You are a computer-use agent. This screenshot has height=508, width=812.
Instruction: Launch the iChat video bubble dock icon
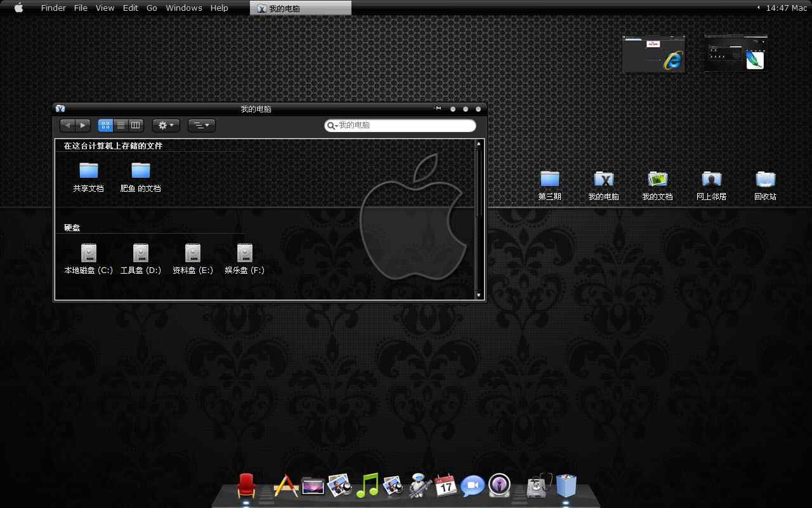(x=473, y=486)
